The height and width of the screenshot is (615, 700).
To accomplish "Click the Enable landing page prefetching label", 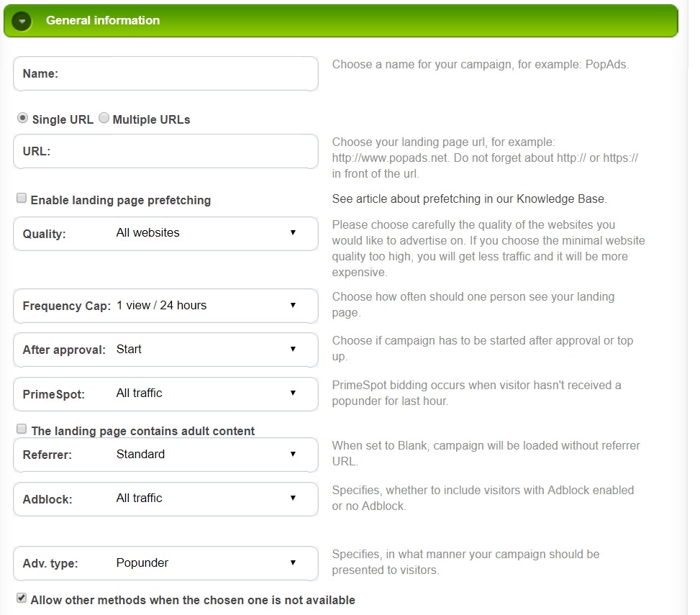I will 121,200.
